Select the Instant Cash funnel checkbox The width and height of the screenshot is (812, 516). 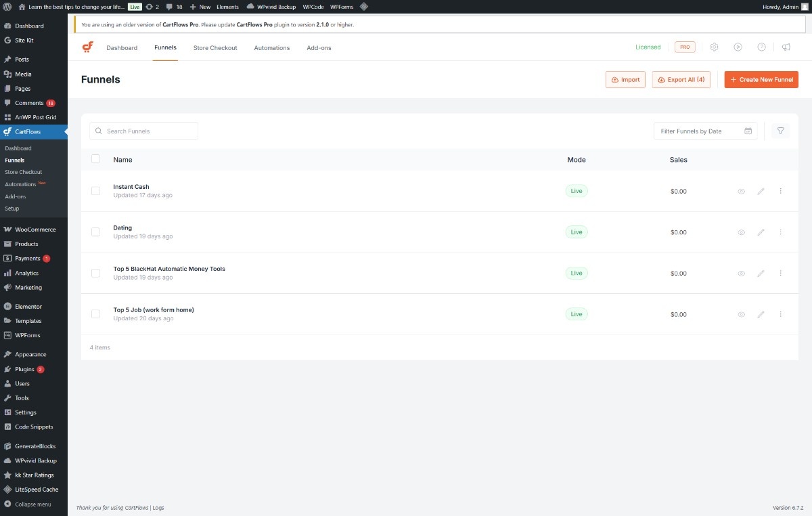[x=95, y=191]
